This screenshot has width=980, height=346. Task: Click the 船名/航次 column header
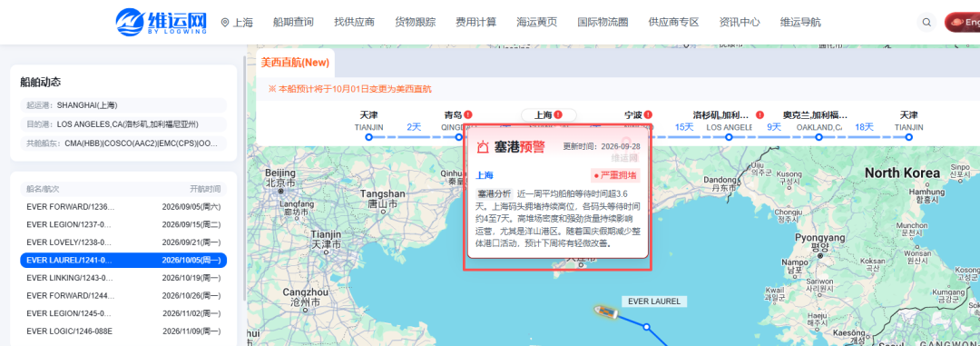43,188
